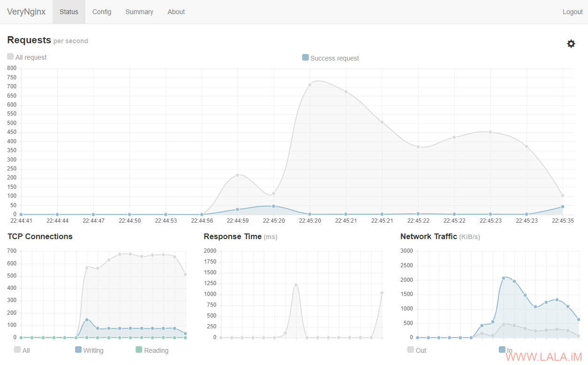Screen dimensions: 588x365
Task: Click the Response Time heading
Action: (233, 236)
